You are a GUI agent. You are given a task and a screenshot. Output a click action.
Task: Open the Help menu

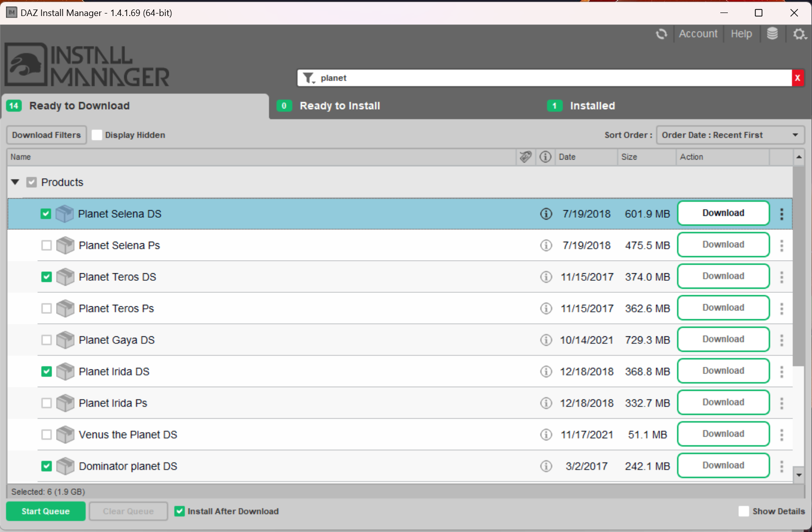741,34
